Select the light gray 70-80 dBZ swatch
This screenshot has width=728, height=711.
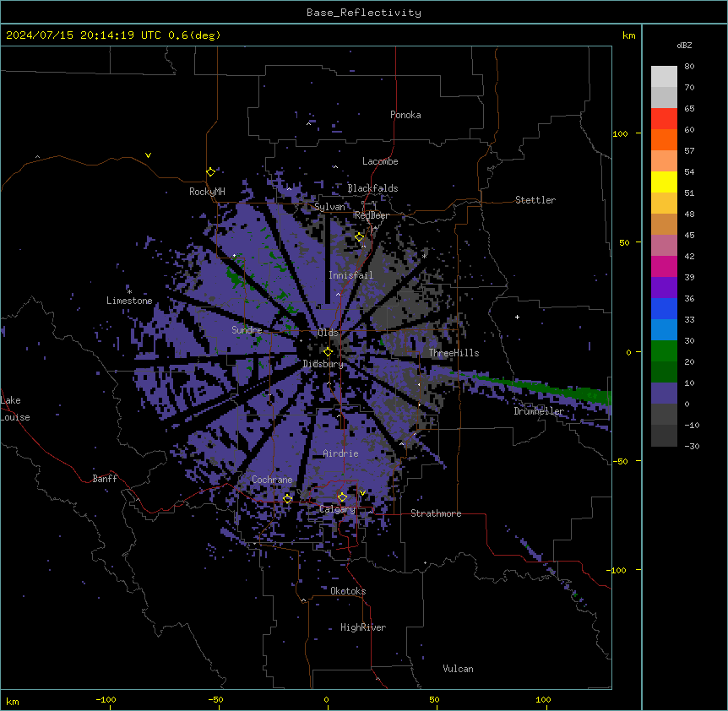pyautogui.click(x=664, y=77)
